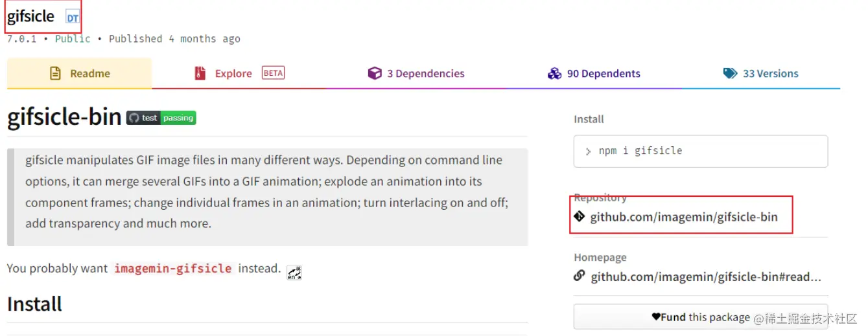Show the 33 Versions tab
The width and height of the screenshot is (868, 336).
[x=761, y=73]
